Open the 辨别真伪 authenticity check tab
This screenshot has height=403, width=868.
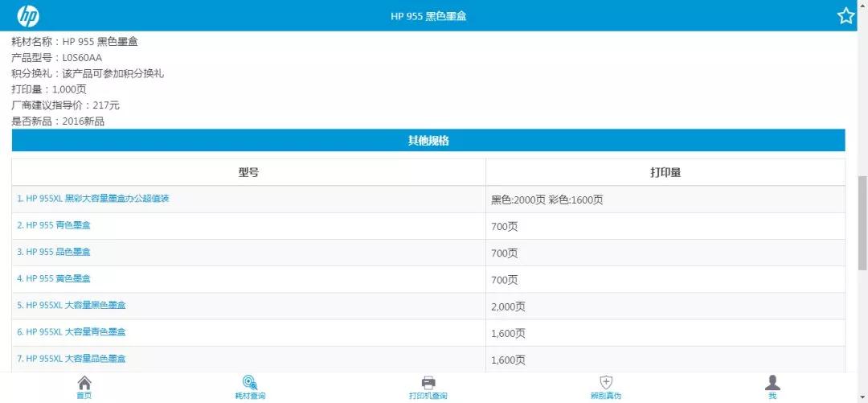pos(606,388)
